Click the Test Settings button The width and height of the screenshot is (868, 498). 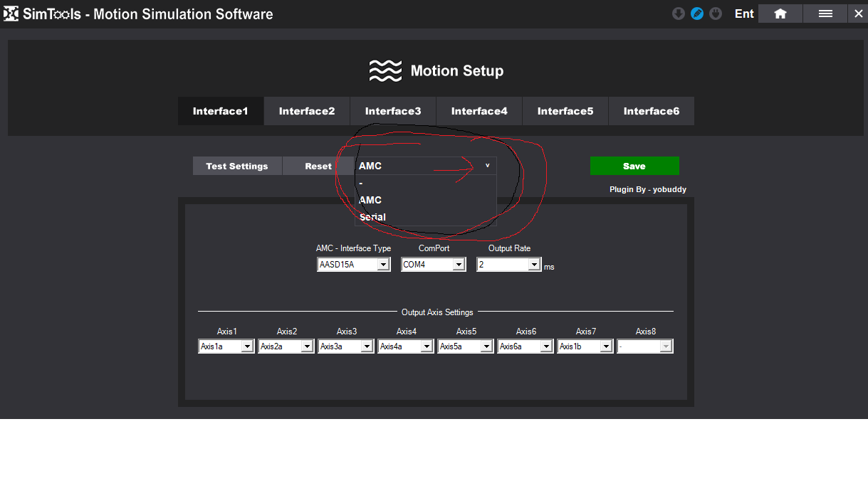[x=237, y=166]
